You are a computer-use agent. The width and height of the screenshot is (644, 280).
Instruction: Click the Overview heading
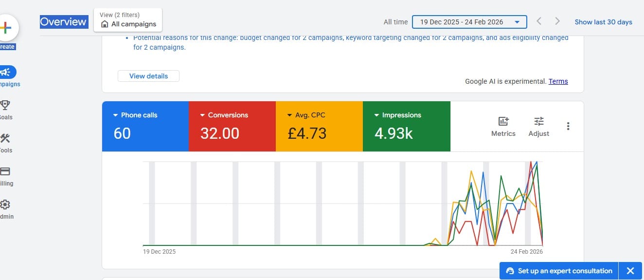pos(63,21)
